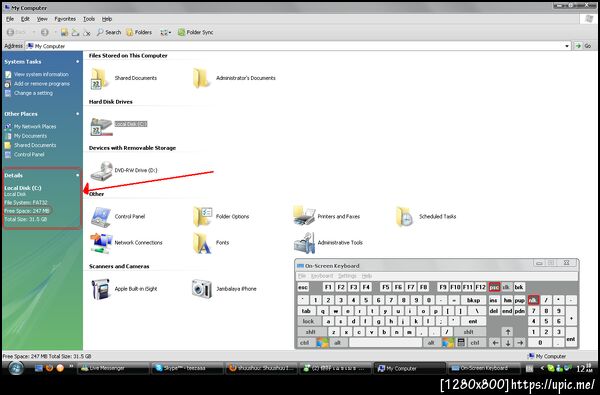Open Administrative Tools icon
Screen dimensions: 600x395
pyautogui.click(x=304, y=243)
